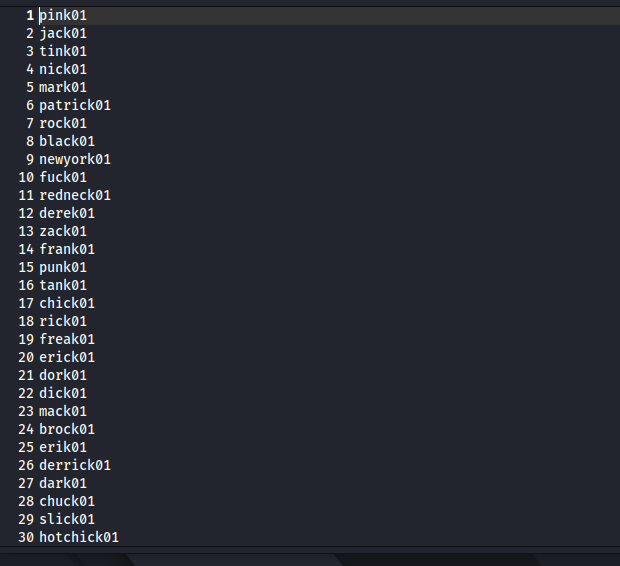This screenshot has height=566, width=620.
Task: Place cursor on derek01
Action: coord(67,214)
